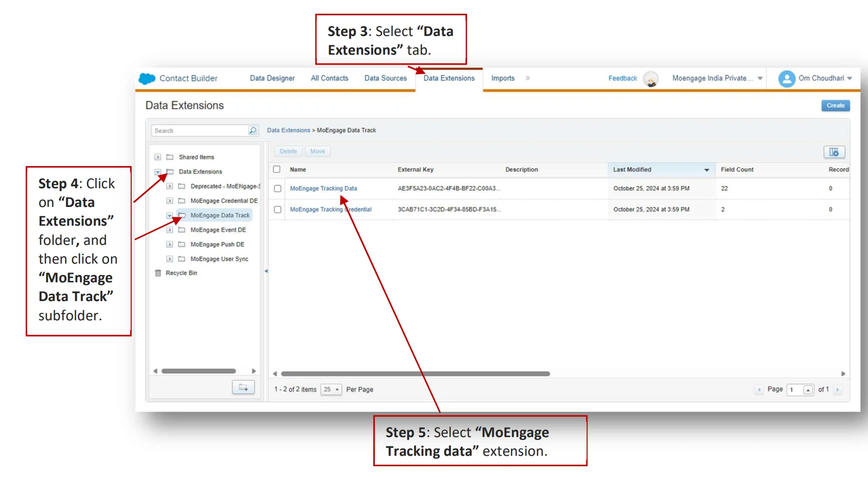Open the All Contacts tab
Image resolution: width=868 pixels, height=477 pixels.
tap(329, 78)
